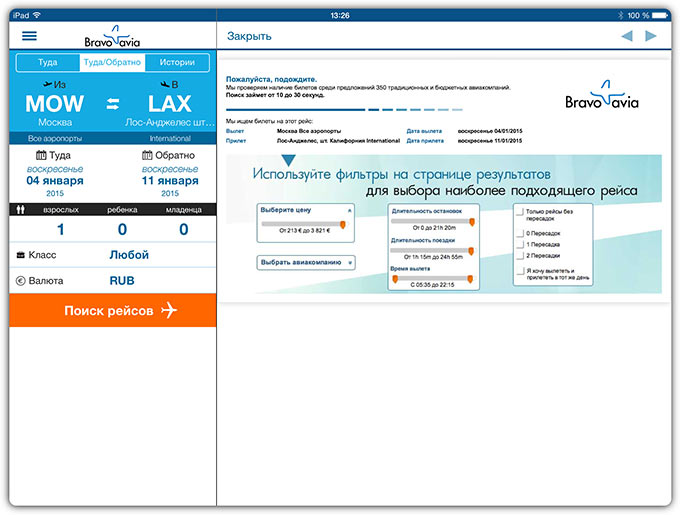680x515 pixels.
Task: Change origin airport MOW
Action: pyautogui.click(x=55, y=104)
